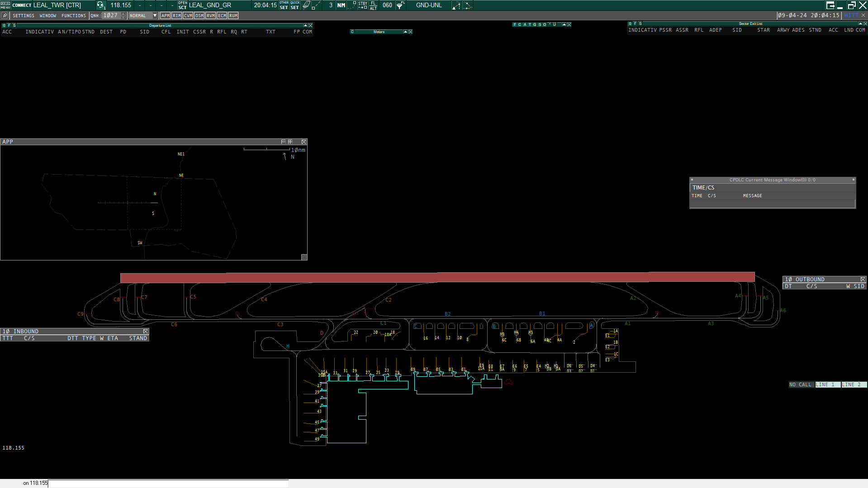The height and width of the screenshot is (488, 868).
Task: Click the NO CALL button
Action: point(802,384)
